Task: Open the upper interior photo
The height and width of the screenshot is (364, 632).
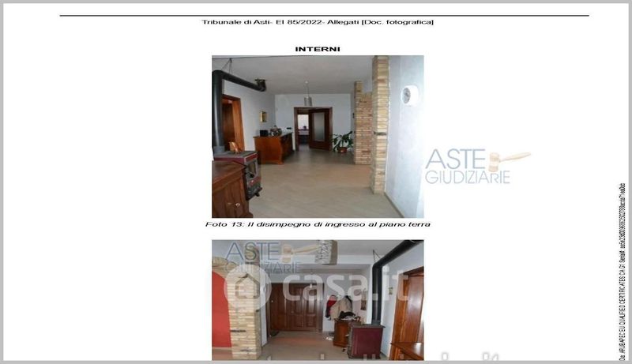Action: pyautogui.click(x=318, y=136)
